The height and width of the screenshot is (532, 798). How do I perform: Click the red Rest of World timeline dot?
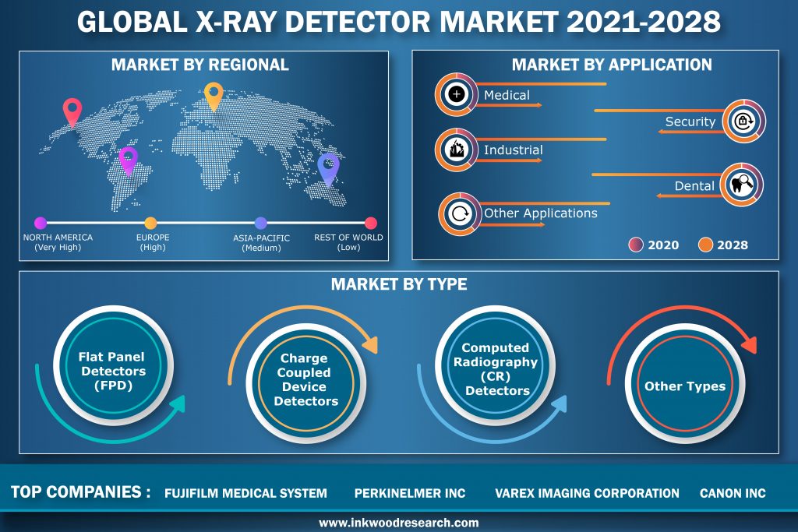(x=371, y=223)
